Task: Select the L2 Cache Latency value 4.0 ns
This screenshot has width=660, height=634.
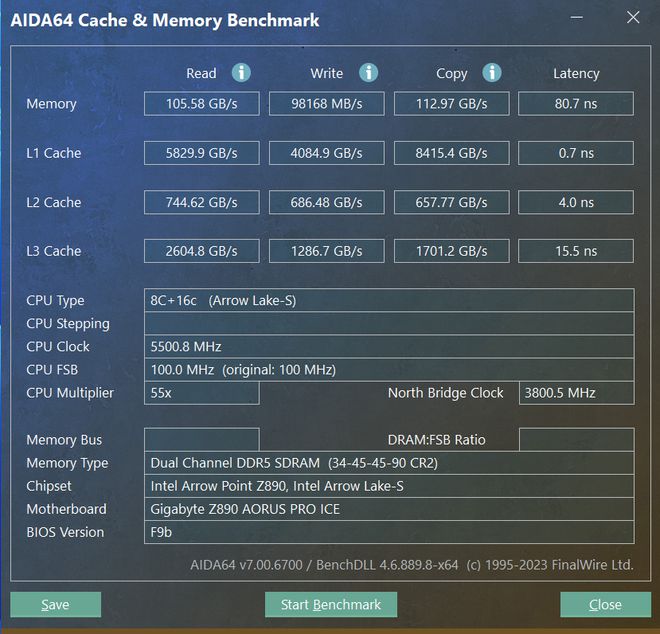Action: point(576,202)
